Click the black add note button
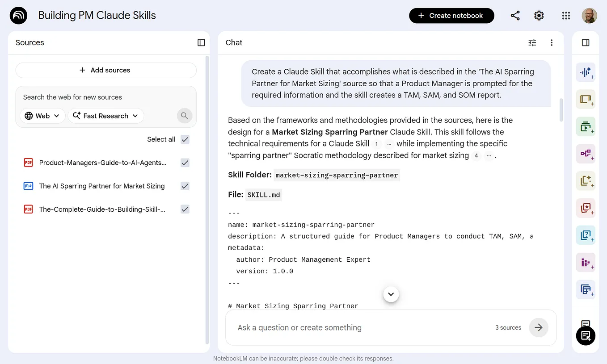The width and height of the screenshot is (607, 364). [586, 336]
